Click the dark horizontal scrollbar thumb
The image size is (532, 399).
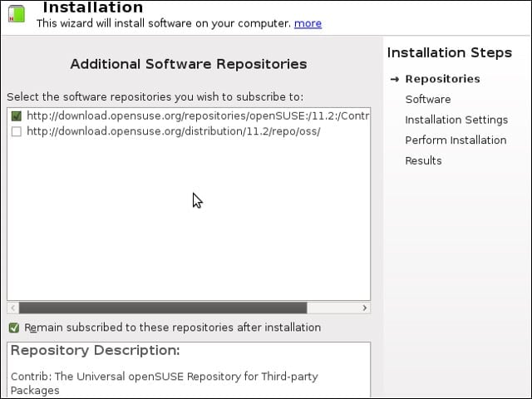tap(163, 308)
